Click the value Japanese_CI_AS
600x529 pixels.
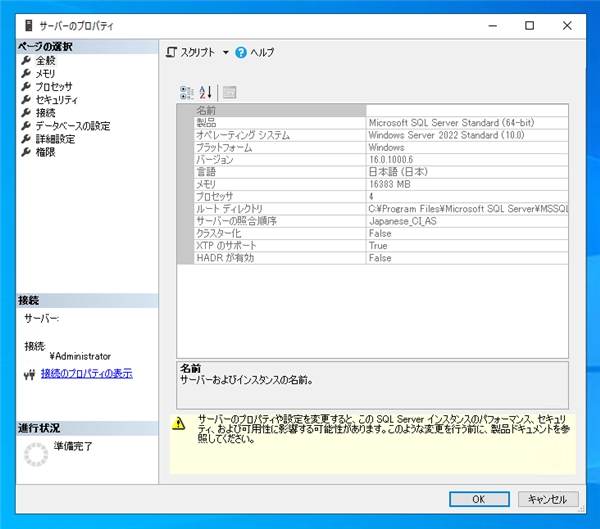point(403,221)
